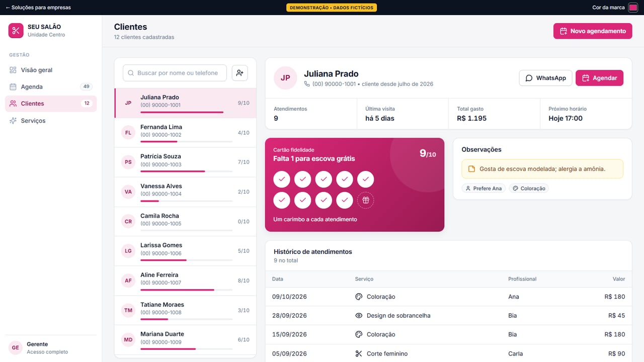Click the add new client icon button
The image size is (644, 362).
pos(240,73)
